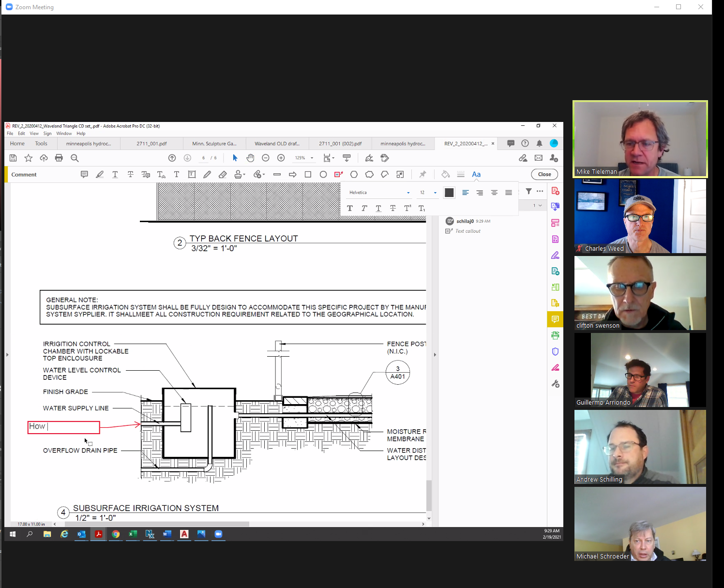Star this file as a favorite
This screenshot has width=724, height=588.
coord(29,158)
